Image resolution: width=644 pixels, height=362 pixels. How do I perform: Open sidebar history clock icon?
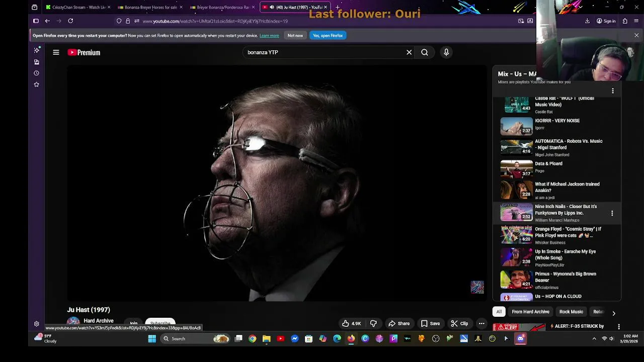36,73
